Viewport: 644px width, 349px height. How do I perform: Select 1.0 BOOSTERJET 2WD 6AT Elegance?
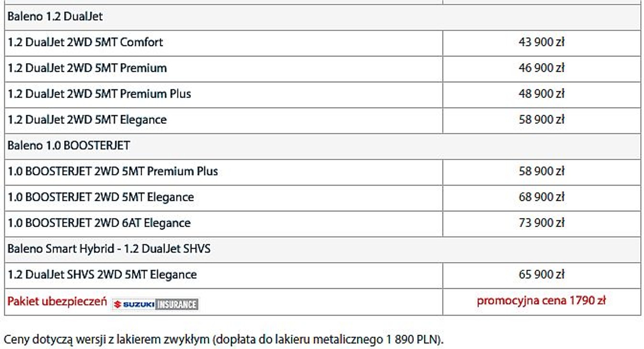pyautogui.click(x=99, y=223)
